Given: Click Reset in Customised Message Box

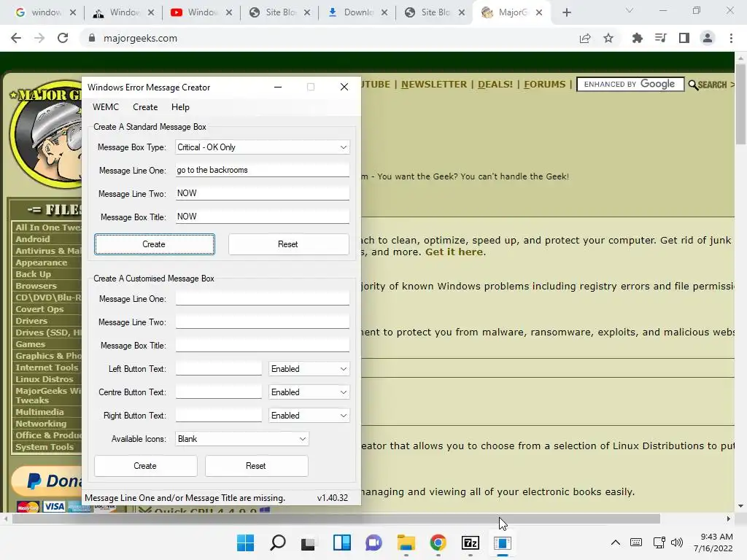Looking at the screenshot, I should click(256, 466).
